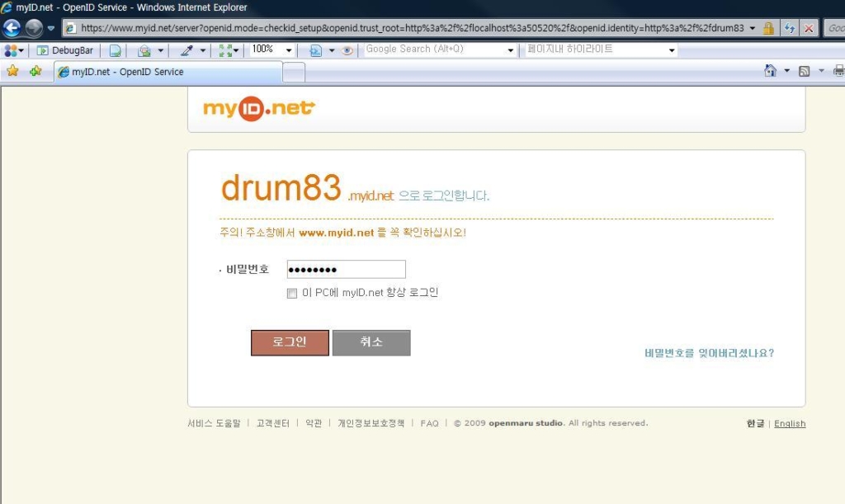Click the browser Forward arrow button

[x=34, y=27]
